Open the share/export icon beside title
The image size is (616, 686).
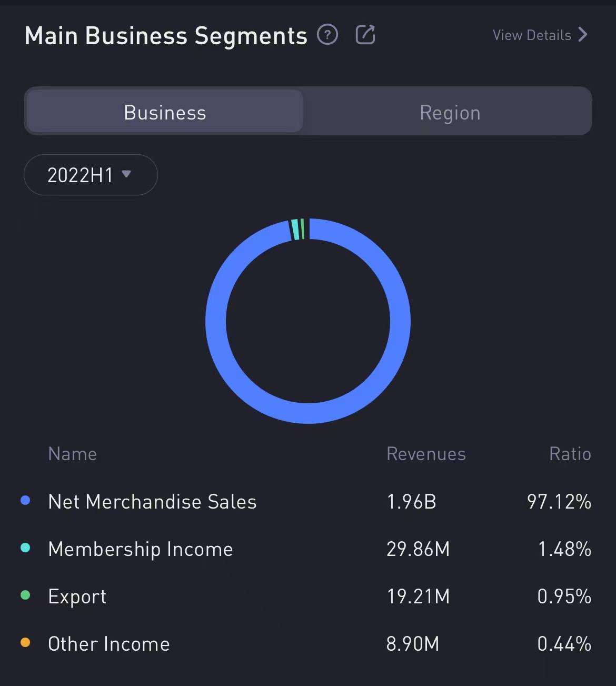point(365,35)
